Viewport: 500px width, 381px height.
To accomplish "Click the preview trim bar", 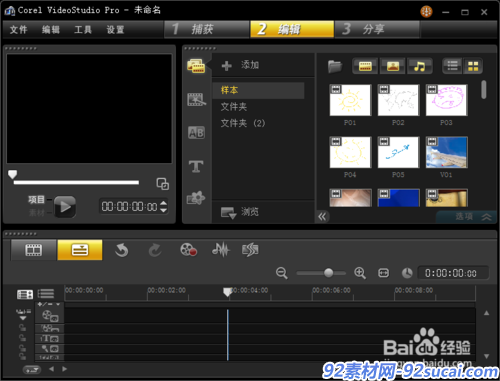I will [x=76, y=182].
